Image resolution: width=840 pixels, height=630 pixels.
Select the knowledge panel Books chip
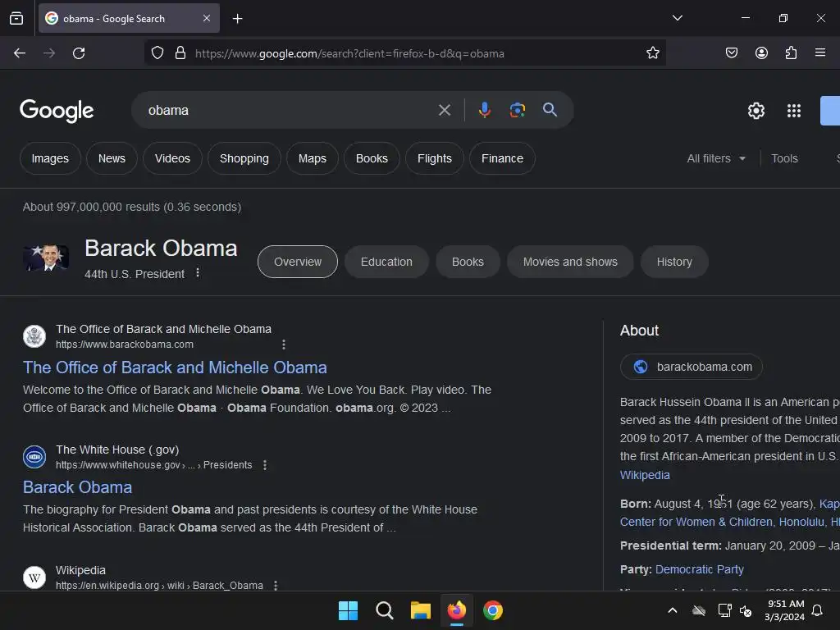coord(468,262)
